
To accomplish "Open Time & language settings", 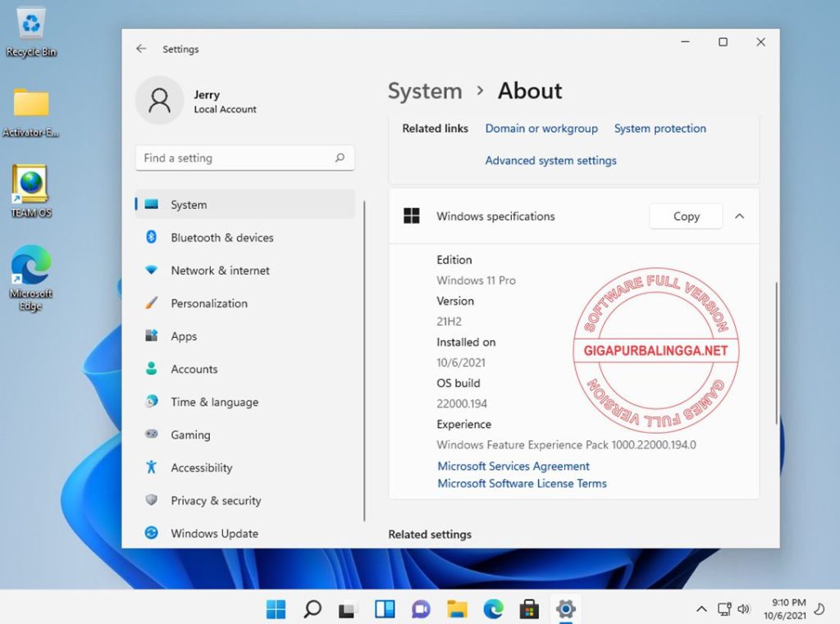I will click(244, 402).
